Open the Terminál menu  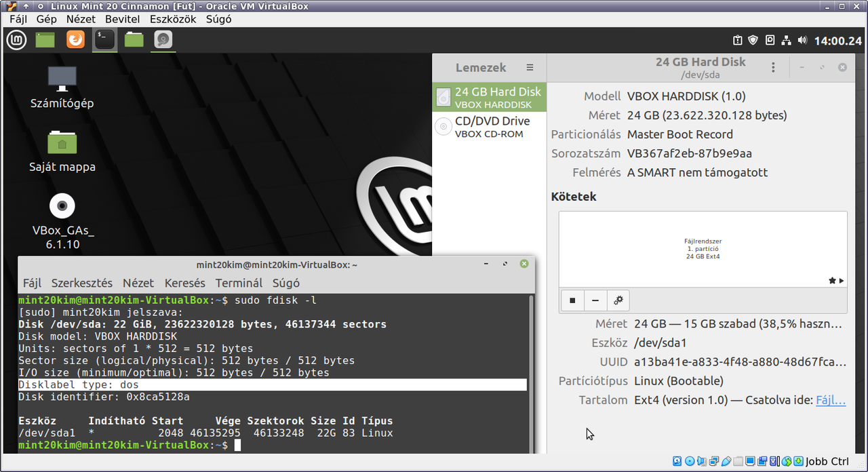(239, 283)
